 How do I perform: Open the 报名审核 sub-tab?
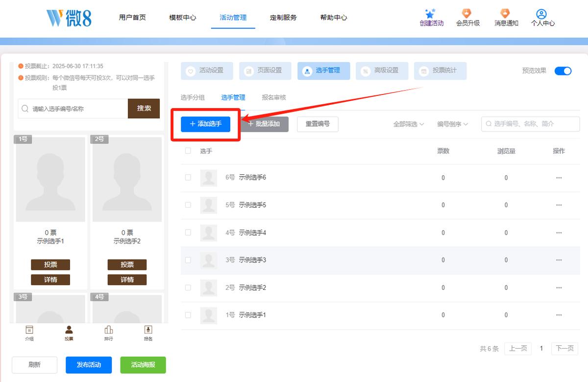pos(274,97)
